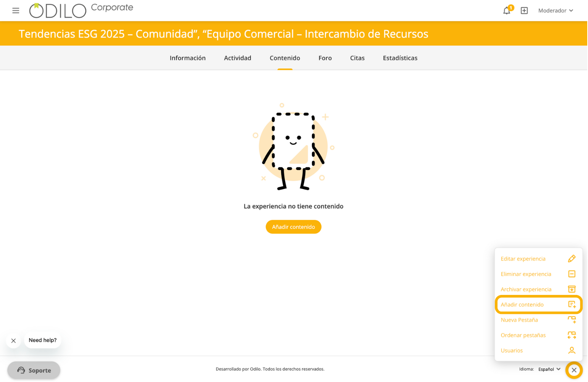Open the Actividad tab

[237, 58]
